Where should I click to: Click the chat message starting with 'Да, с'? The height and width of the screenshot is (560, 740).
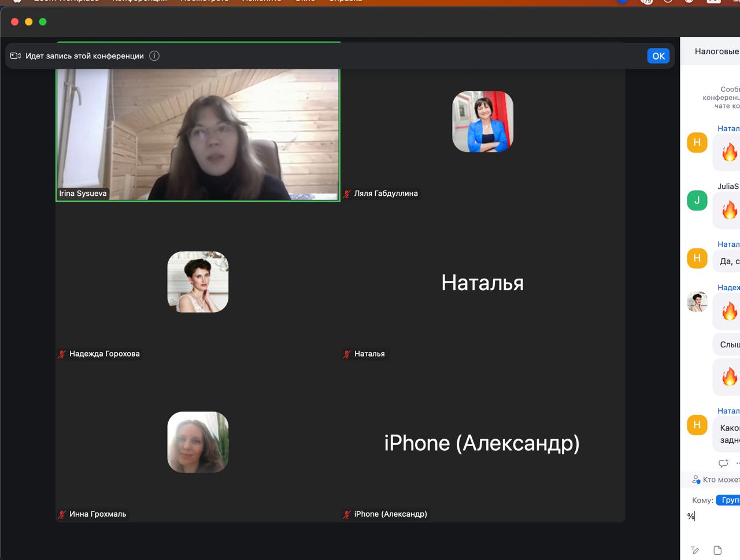(x=727, y=261)
